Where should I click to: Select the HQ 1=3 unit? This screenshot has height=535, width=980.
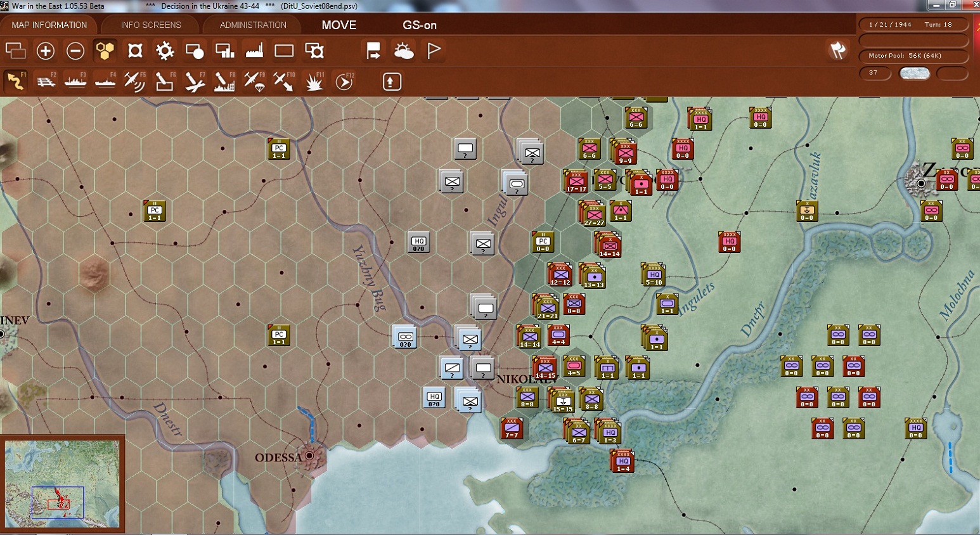tap(609, 432)
